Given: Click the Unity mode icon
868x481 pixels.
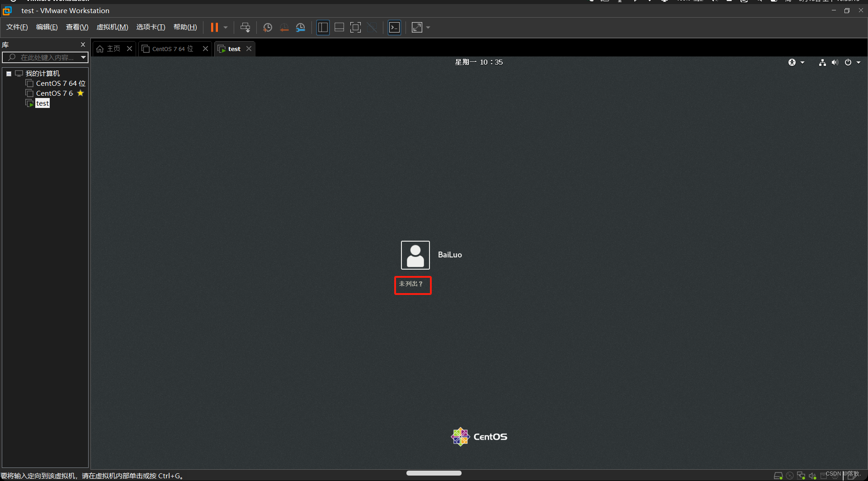Looking at the screenshot, I should click(x=372, y=28).
